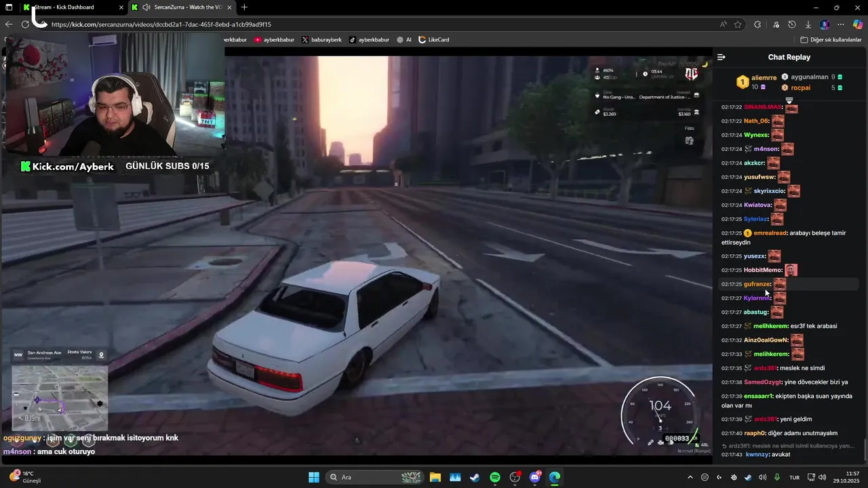Click the chat replay scrollbar
The width and height of the screenshot is (868, 488).
point(864,449)
